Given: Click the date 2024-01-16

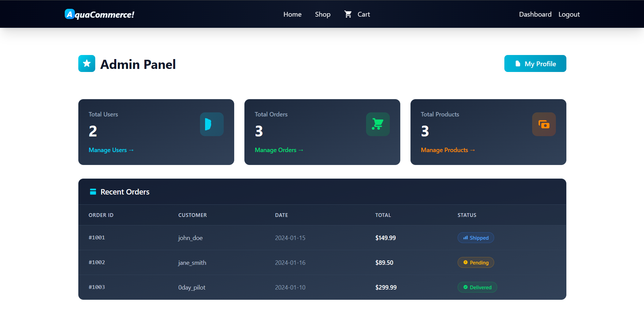Looking at the screenshot, I should 290,263.
